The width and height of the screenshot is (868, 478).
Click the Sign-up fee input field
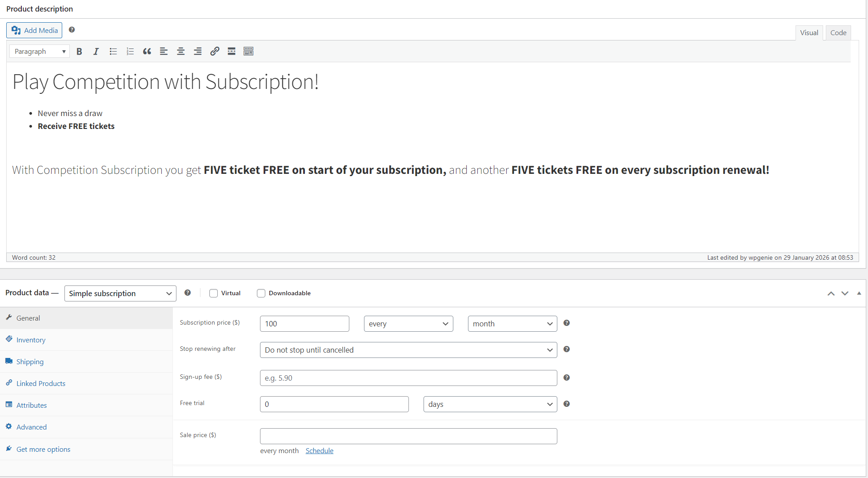408,378
